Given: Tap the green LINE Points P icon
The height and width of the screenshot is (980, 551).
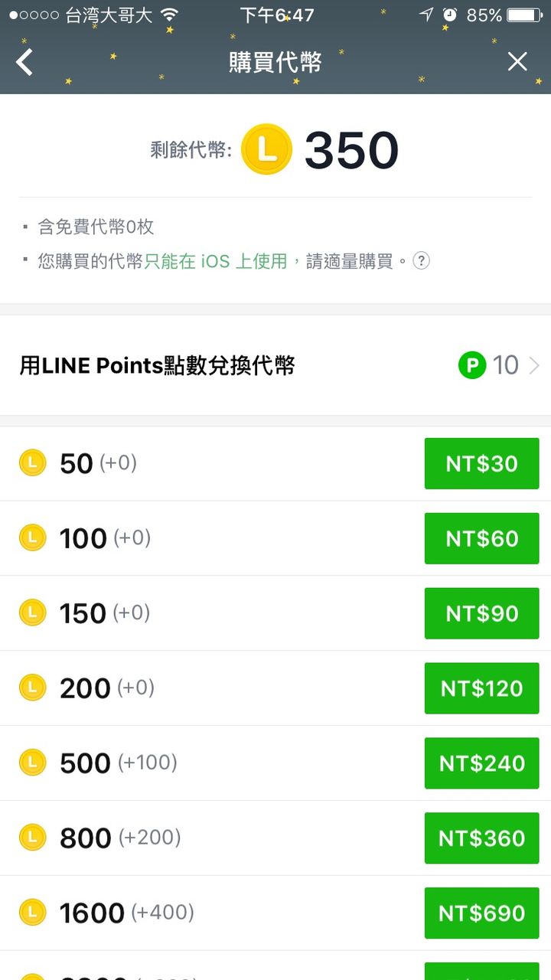Looking at the screenshot, I should point(472,365).
